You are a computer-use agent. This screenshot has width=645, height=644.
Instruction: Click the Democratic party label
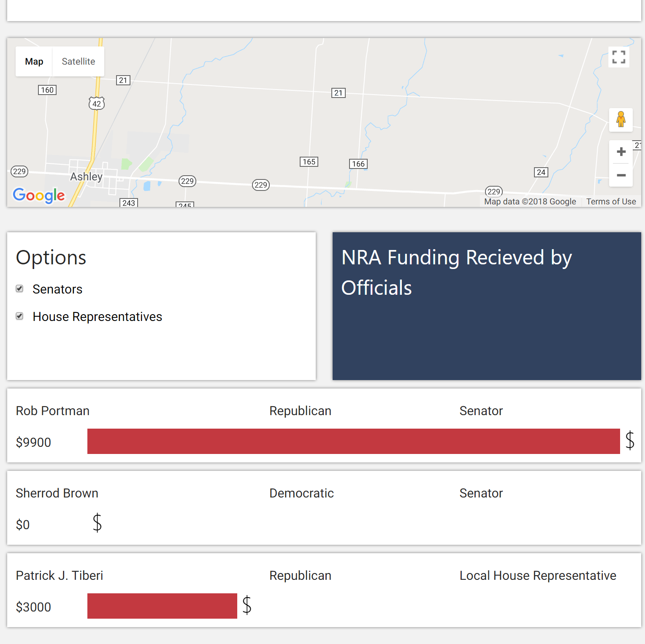[302, 493]
